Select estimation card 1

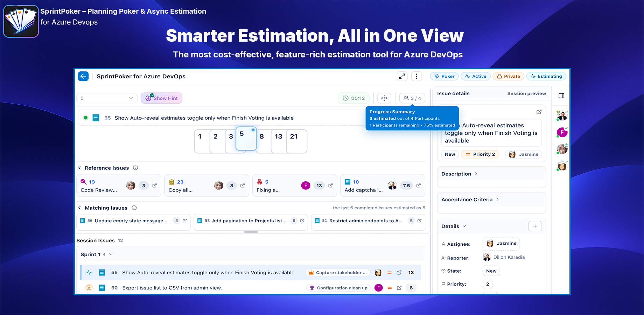202,141
